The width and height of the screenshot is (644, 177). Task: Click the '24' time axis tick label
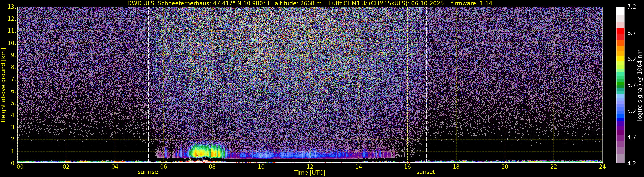[602, 166]
